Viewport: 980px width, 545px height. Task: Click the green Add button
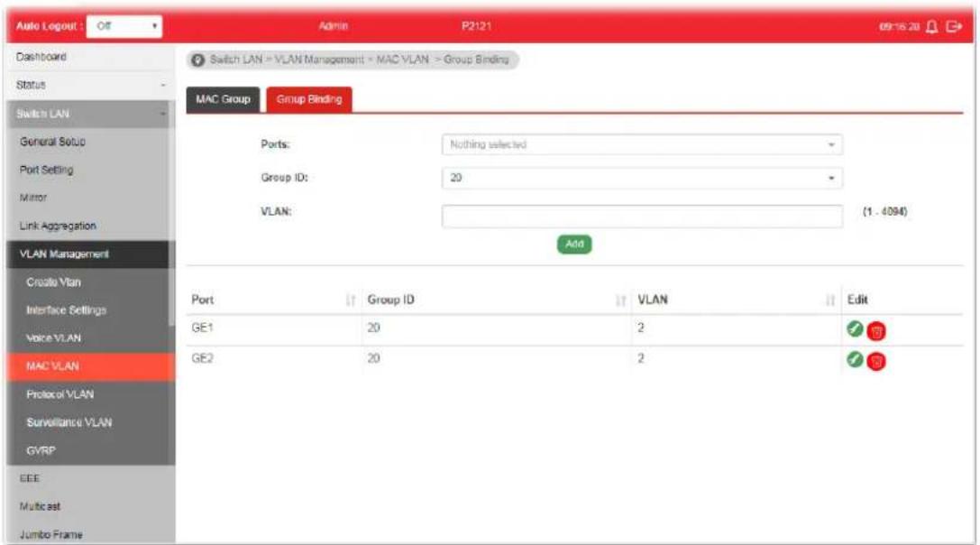(574, 244)
